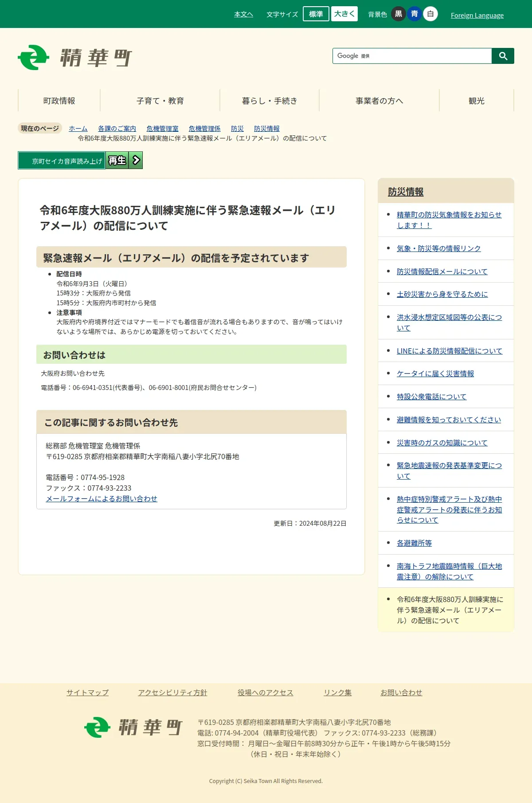Open 防災情報 breadcrumb link

pyautogui.click(x=266, y=128)
